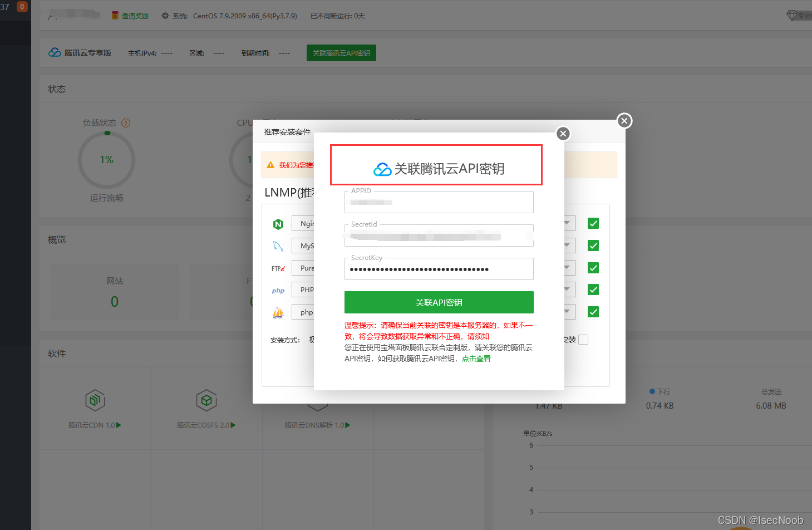Click the SecretKey password field
The width and height of the screenshot is (812, 530).
click(x=439, y=269)
